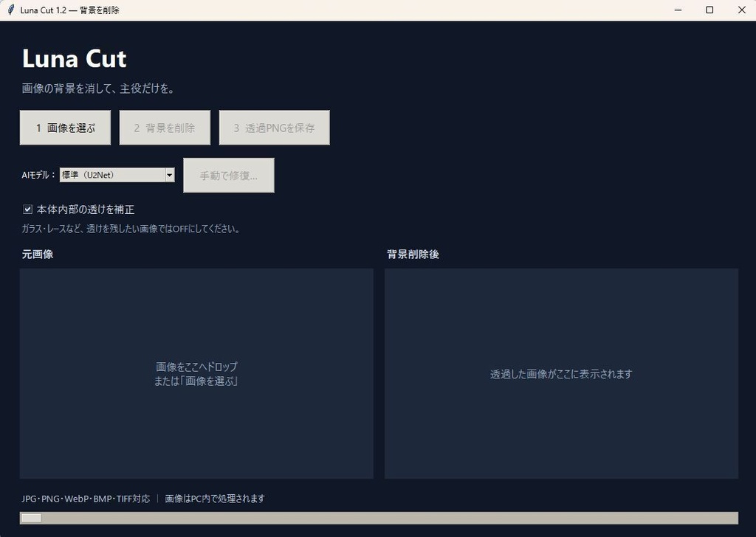
Task: Minimize the Luna Cut window
Action: point(678,10)
